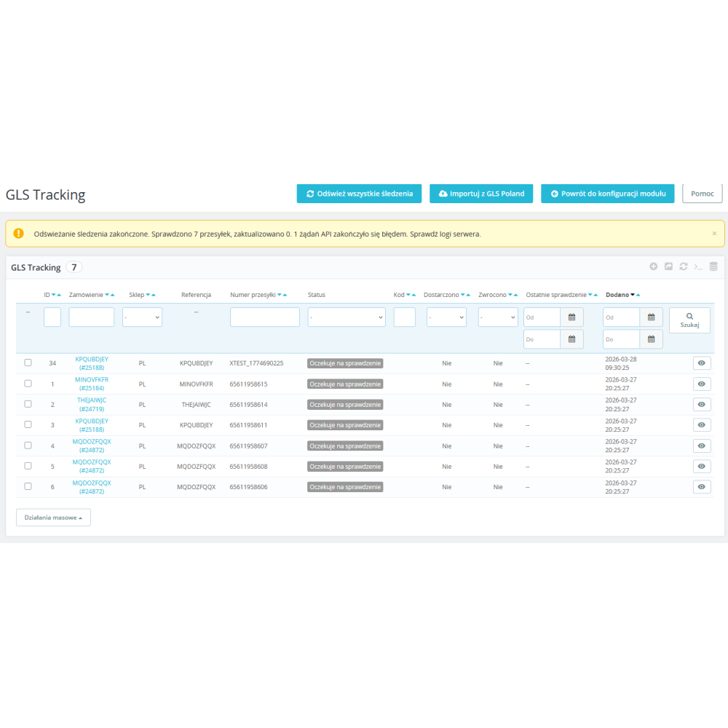
Task: Open calendar for Dodano Do date
Action: coord(652,339)
